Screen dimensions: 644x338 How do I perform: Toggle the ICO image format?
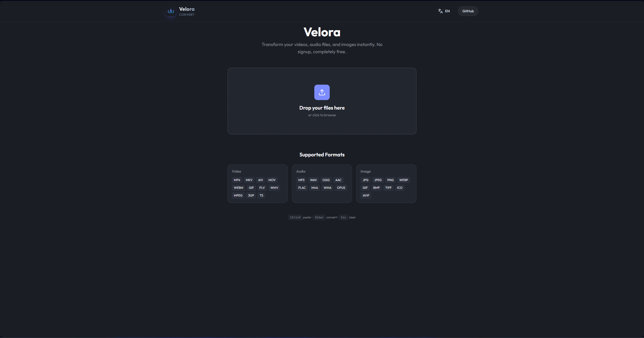click(x=400, y=188)
